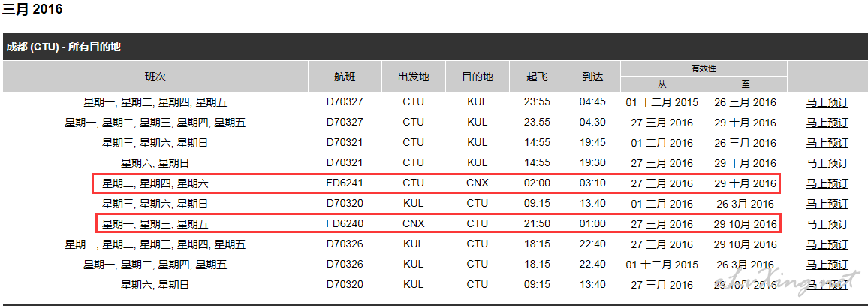Click the 出发地 column header
The height and width of the screenshot is (306, 868).
[x=413, y=77]
